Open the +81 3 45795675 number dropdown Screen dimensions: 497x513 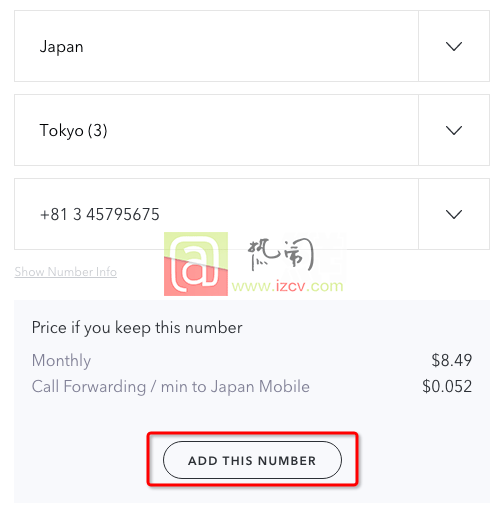click(252, 214)
